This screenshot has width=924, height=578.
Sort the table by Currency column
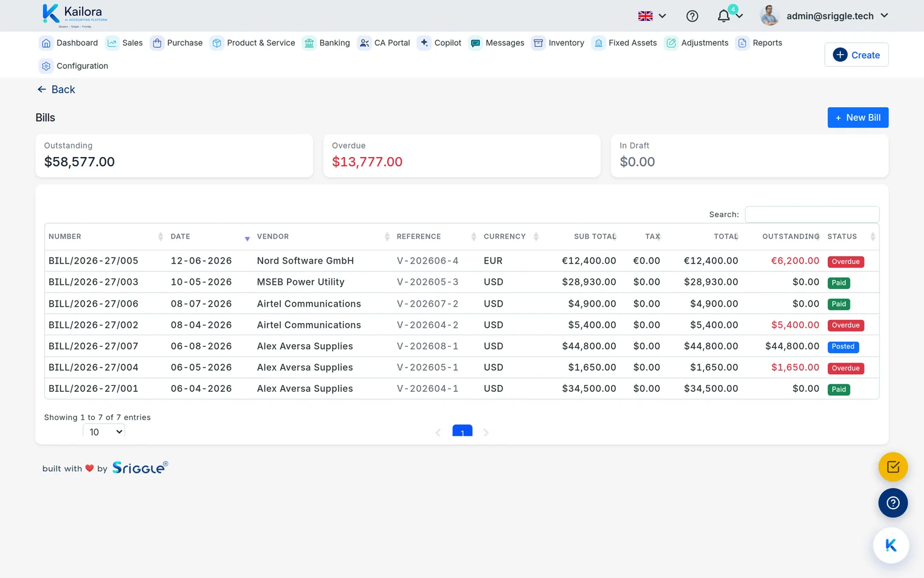pyautogui.click(x=511, y=237)
